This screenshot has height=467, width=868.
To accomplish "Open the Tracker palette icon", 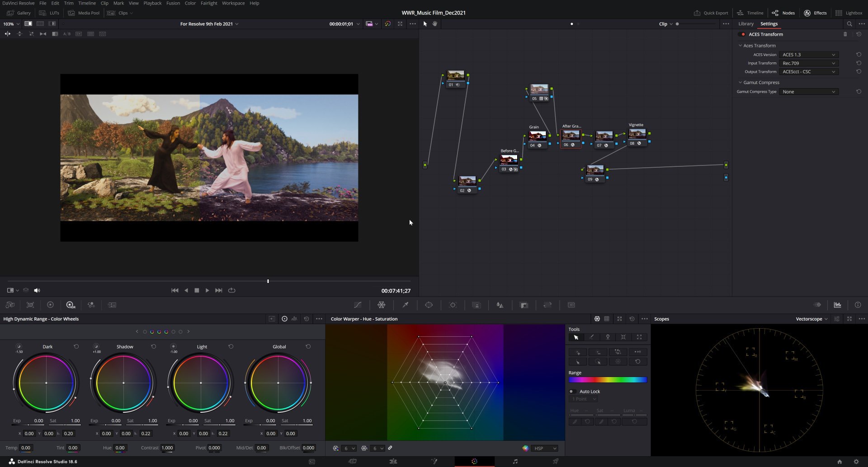I will (x=453, y=305).
